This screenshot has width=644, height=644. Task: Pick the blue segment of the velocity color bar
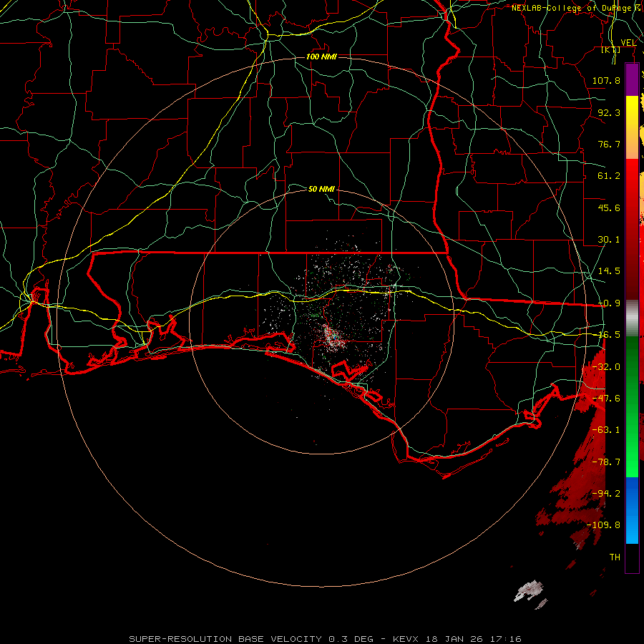(x=632, y=509)
